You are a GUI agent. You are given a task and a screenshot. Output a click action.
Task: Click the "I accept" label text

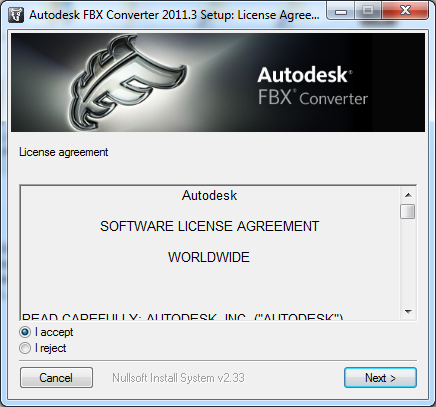(54, 332)
